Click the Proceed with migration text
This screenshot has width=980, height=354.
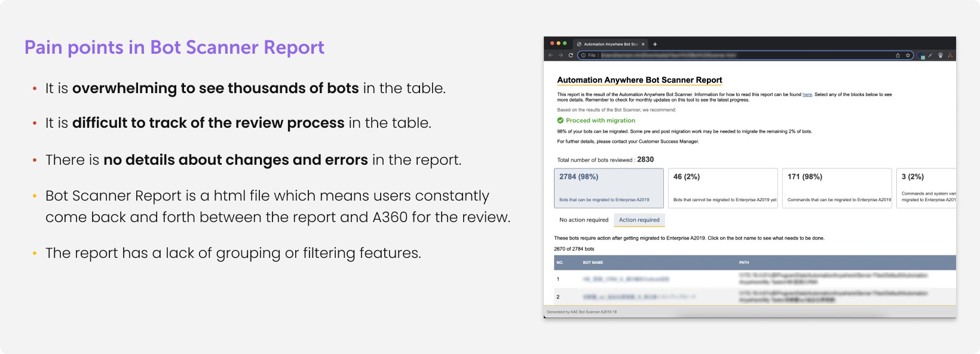tap(601, 121)
